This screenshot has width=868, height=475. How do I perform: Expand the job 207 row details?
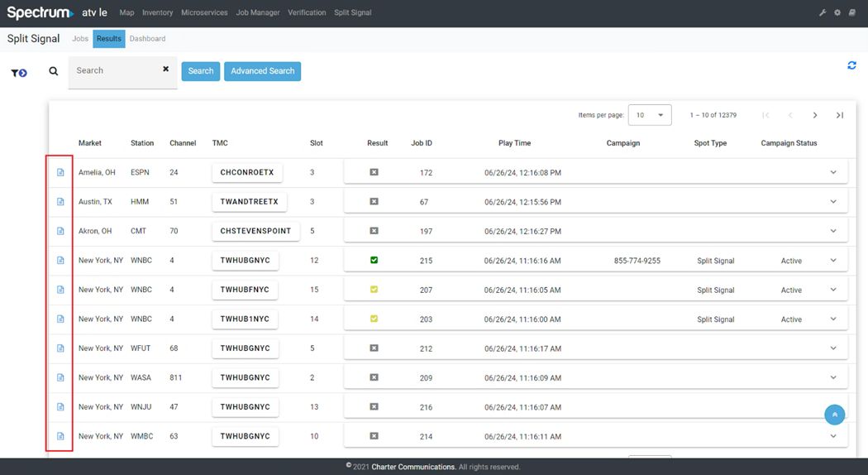point(833,290)
